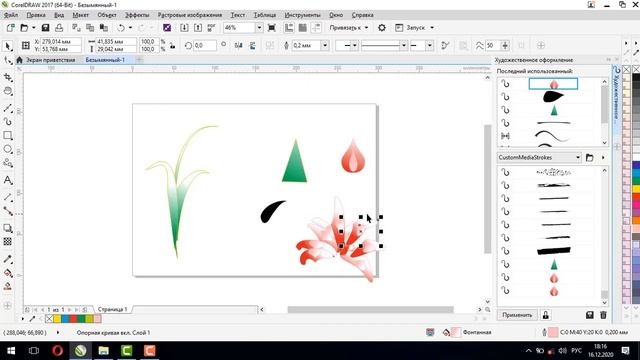Select the Crop tool
The width and height of the screenshot is (640, 360).
[x=8, y=78]
